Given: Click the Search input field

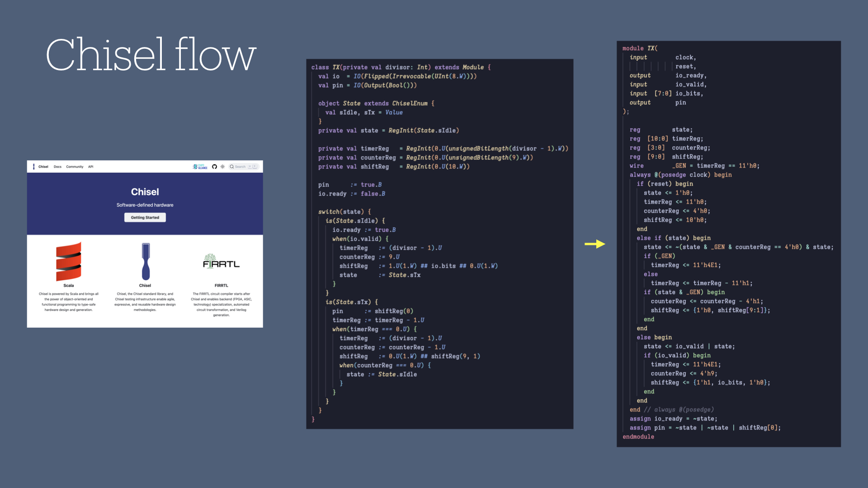Looking at the screenshot, I should (240, 166).
